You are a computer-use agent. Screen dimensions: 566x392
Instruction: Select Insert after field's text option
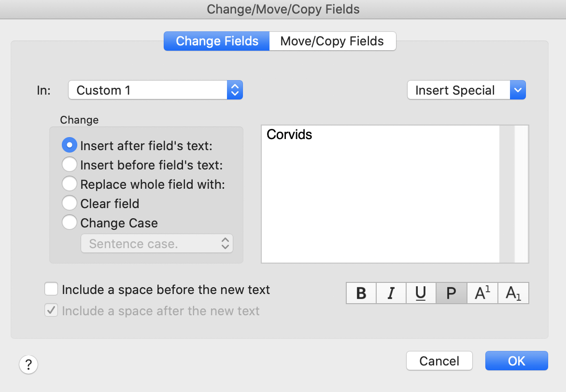click(70, 145)
